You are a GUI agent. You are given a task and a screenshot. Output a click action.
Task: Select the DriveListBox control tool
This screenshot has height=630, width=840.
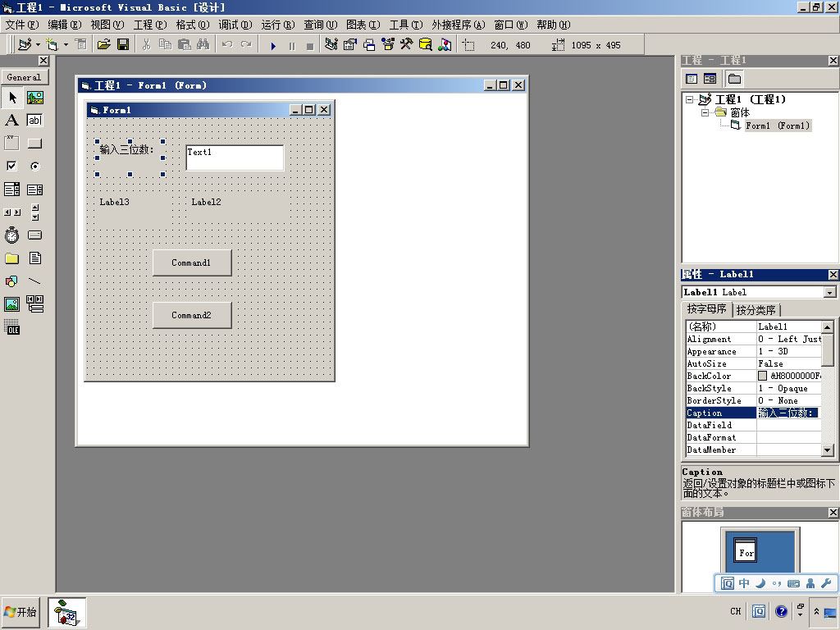pos(34,235)
